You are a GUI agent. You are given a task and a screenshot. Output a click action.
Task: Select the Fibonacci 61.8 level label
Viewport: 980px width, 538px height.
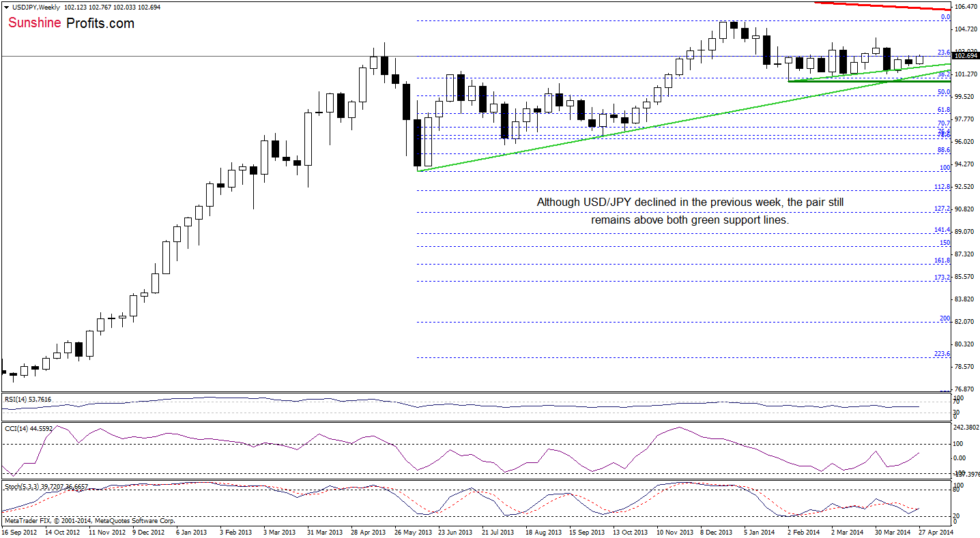point(945,110)
